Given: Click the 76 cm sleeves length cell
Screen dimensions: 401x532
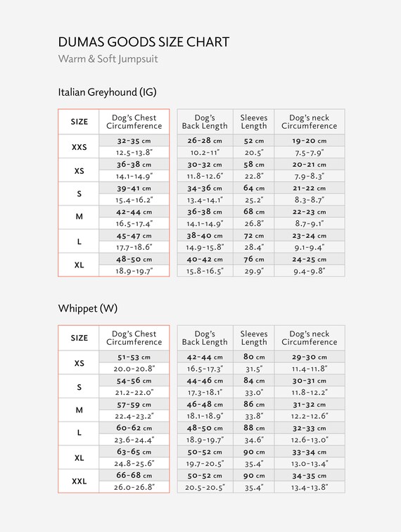Looking at the screenshot, I should [x=254, y=259].
